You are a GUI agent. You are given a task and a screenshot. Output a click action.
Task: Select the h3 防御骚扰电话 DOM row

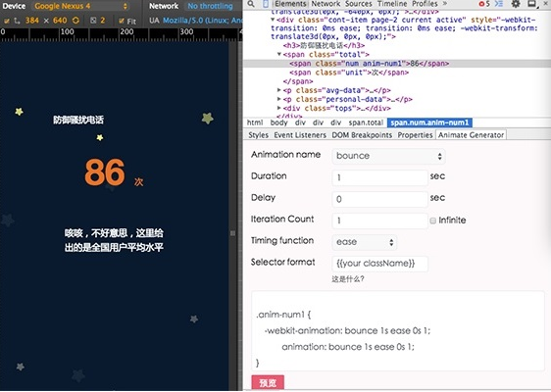(324, 46)
